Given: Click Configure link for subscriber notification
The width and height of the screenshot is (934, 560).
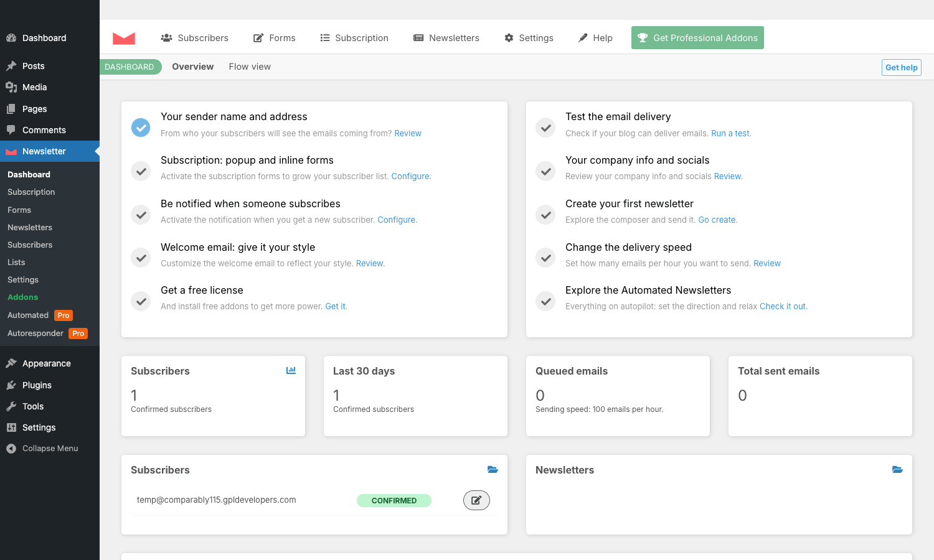Looking at the screenshot, I should [397, 220].
